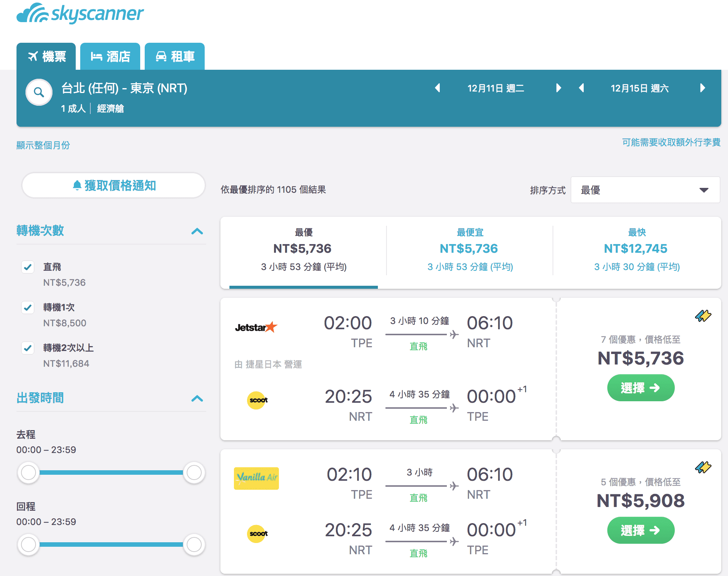Screen dimensions: 728x576
Task: Click the Skyscanner logo
Action: click(x=80, y=13)
